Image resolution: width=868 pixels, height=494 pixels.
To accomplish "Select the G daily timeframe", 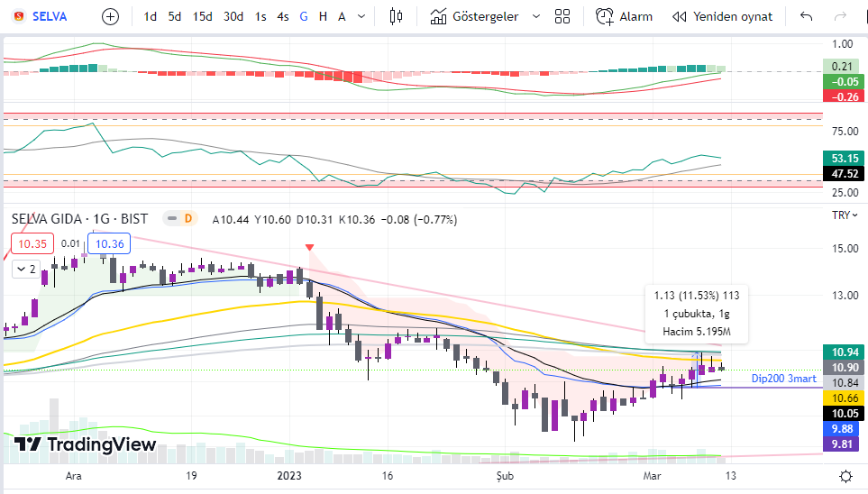I will 304,16.
